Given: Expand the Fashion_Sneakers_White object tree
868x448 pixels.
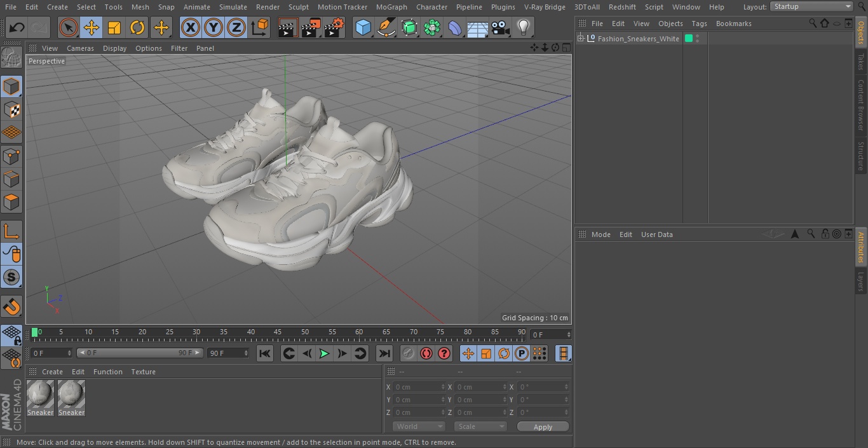Looking at the screenshot, I should pyautogui.click(x=580, y=39).
